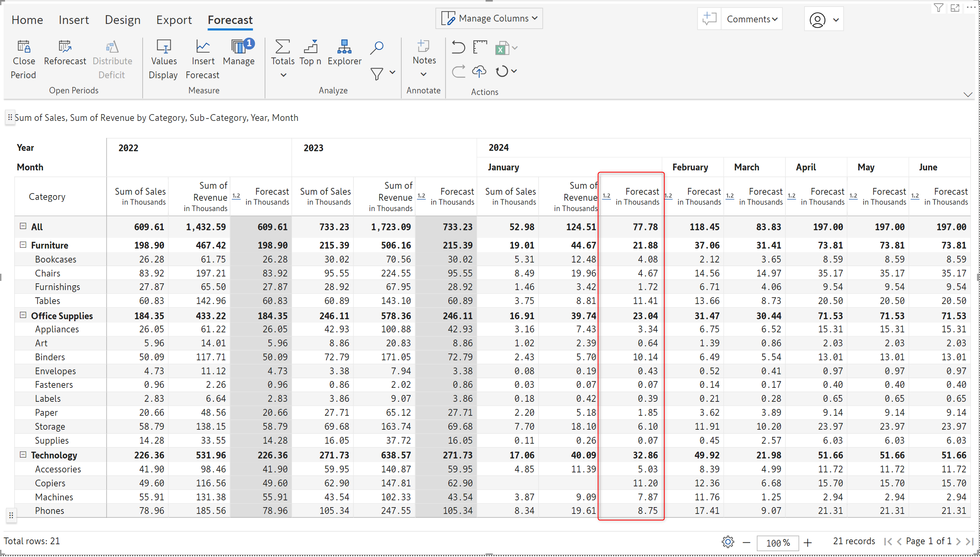Click the zoom in plus button

808,543
